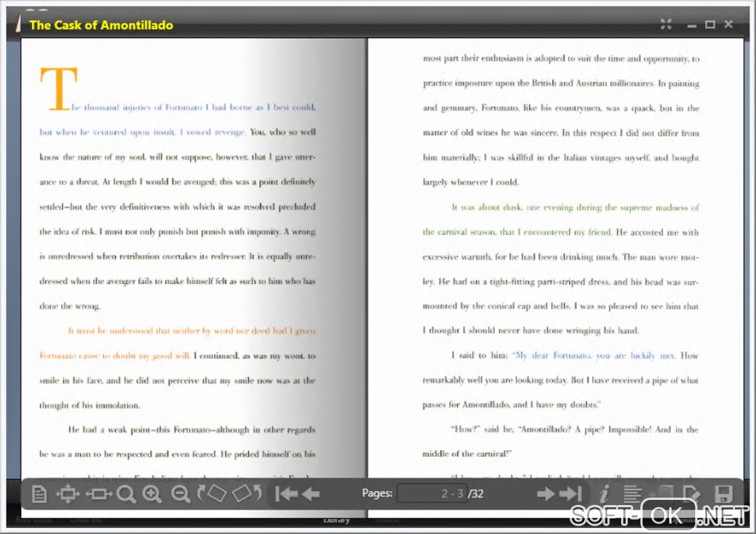Image resolution: width=756 pixels, height=534 pixels.
Task: Activate the plain magnifier zoom tool
Action: coord(126,494)
